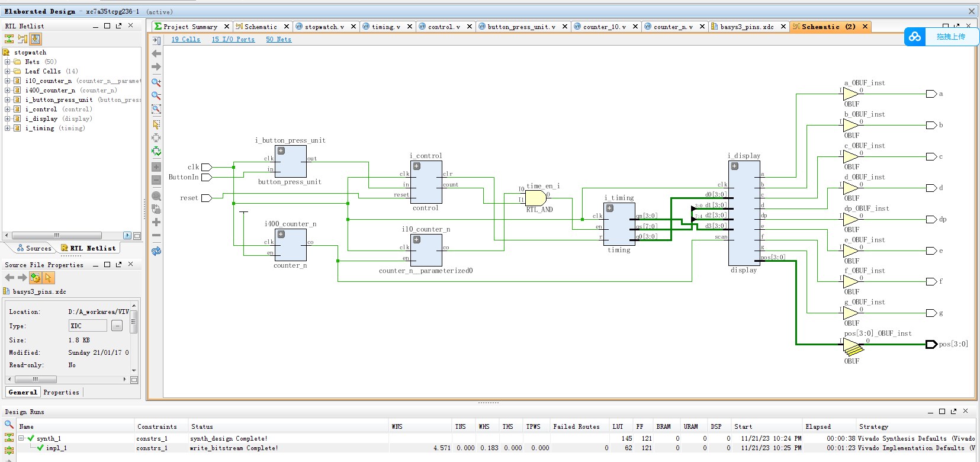
Task: Switch to the stopwatch.v tab
Action: (324, 27)
